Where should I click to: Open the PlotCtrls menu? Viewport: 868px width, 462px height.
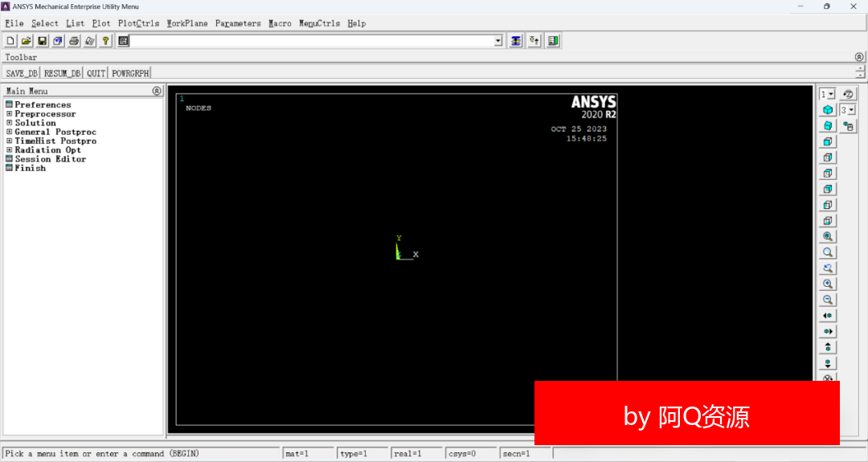point(138,23)
